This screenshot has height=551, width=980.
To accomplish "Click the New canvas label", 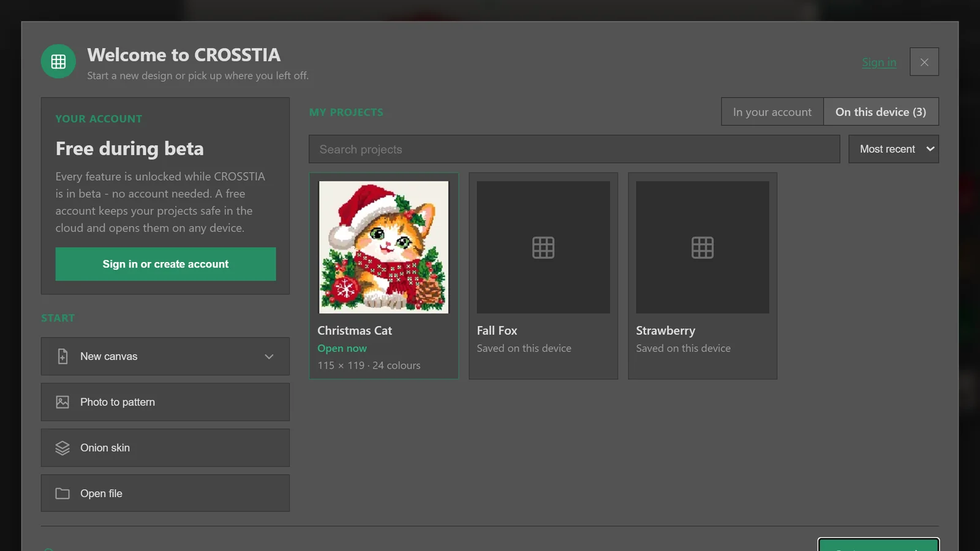I will tap(109, 356).
